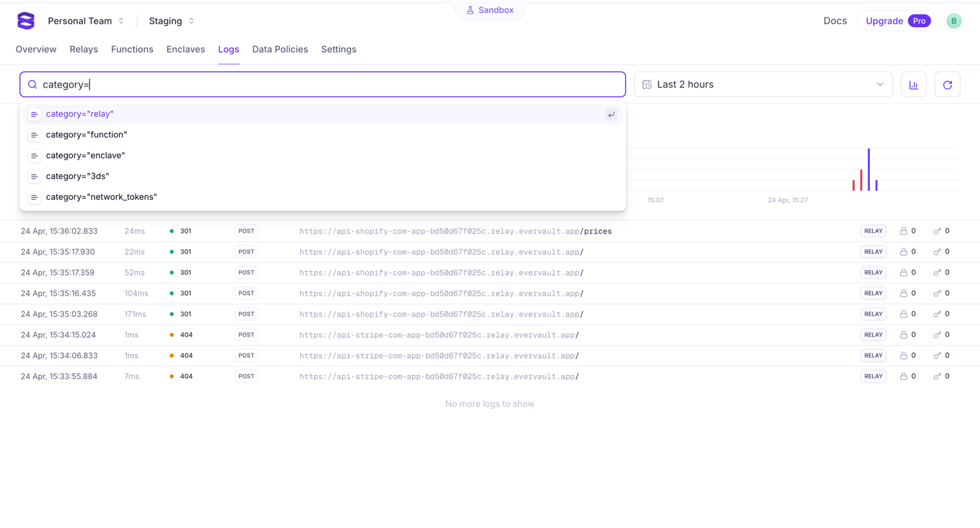Select the category="relay" suggestion

[x=323, y=114]
